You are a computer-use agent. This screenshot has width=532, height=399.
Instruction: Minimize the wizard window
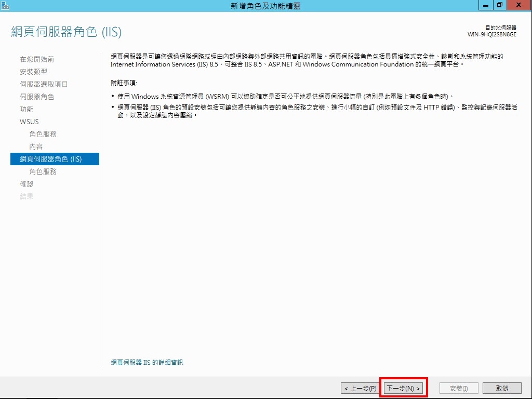[486, 5]
